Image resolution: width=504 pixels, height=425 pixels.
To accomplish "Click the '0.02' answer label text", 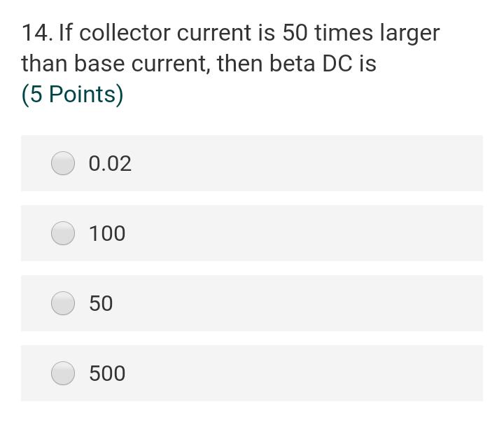I will 110,163.
